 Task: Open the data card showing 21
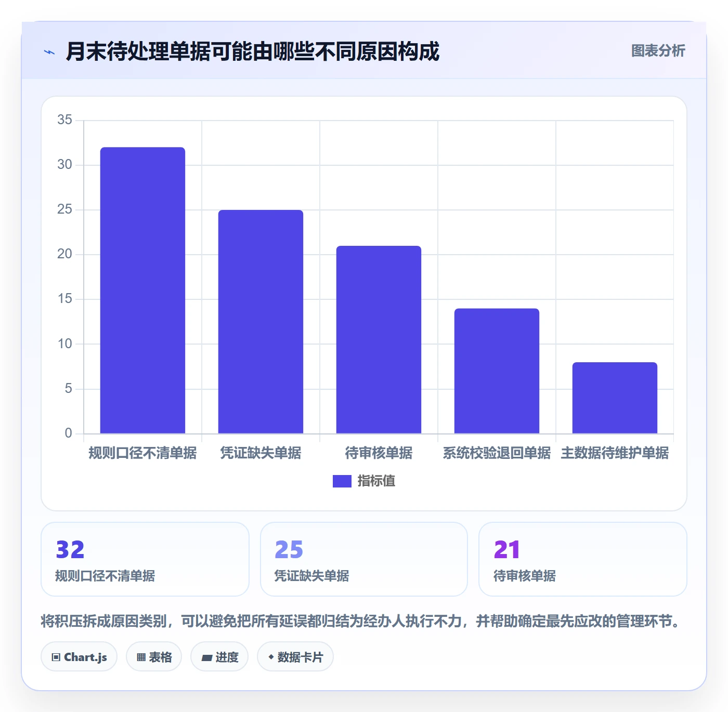click(583, 559)
